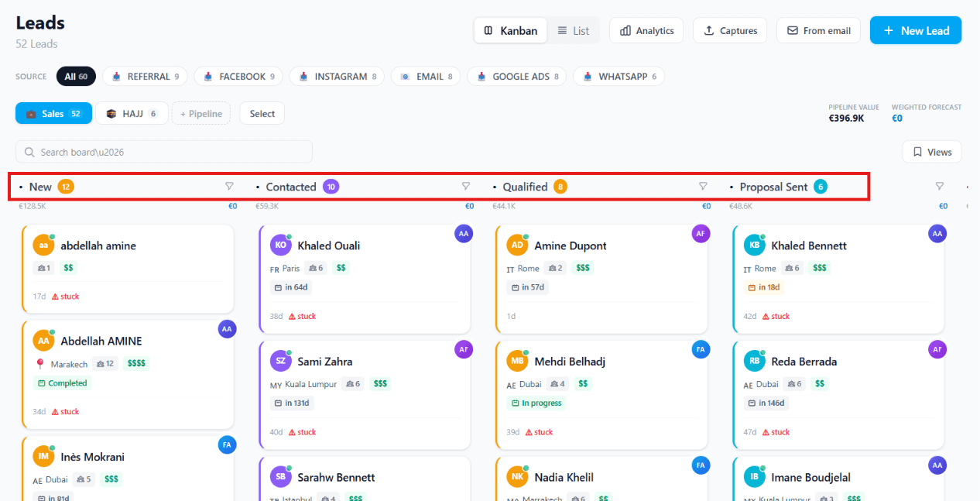Click the in 64d calendar badge on Khaled Ouali

(291, 287)
